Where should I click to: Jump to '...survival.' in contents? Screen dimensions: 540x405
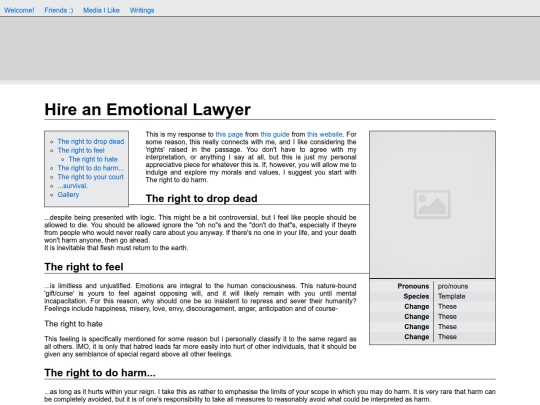73,186
